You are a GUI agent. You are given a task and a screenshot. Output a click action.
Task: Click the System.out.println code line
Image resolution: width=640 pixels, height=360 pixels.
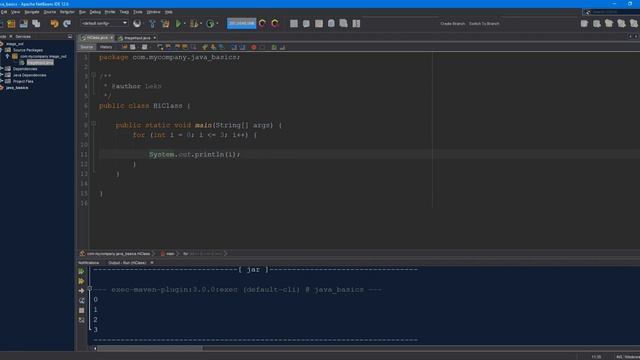pos(194,154)
